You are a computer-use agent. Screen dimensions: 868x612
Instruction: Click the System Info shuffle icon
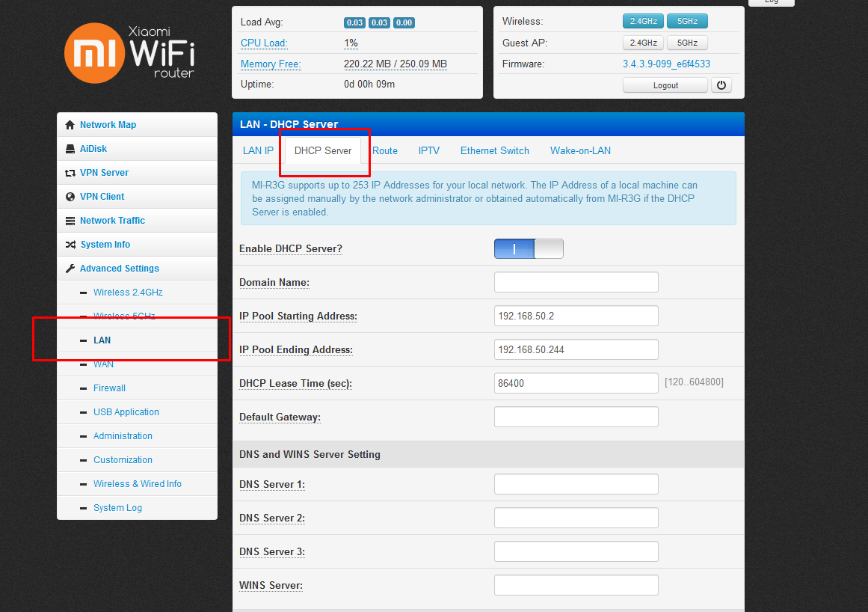(x=70, y=245)
